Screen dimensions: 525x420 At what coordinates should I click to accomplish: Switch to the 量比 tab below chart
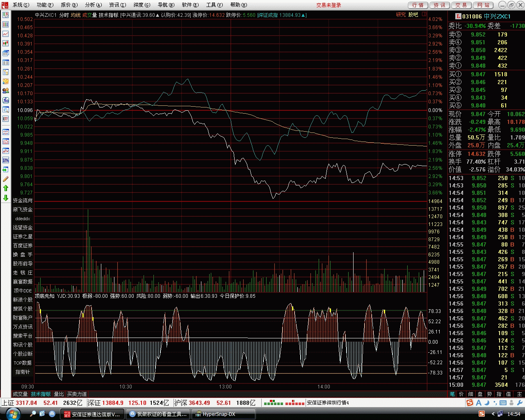(59, 394)
